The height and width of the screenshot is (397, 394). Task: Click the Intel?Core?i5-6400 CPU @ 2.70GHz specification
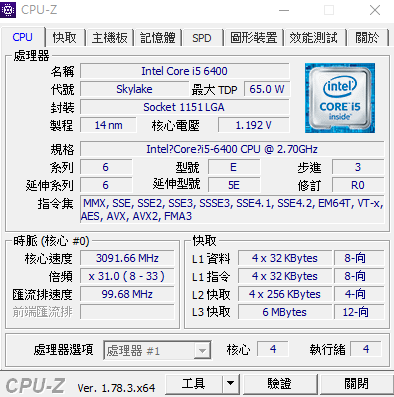click(x=232, y=149)
